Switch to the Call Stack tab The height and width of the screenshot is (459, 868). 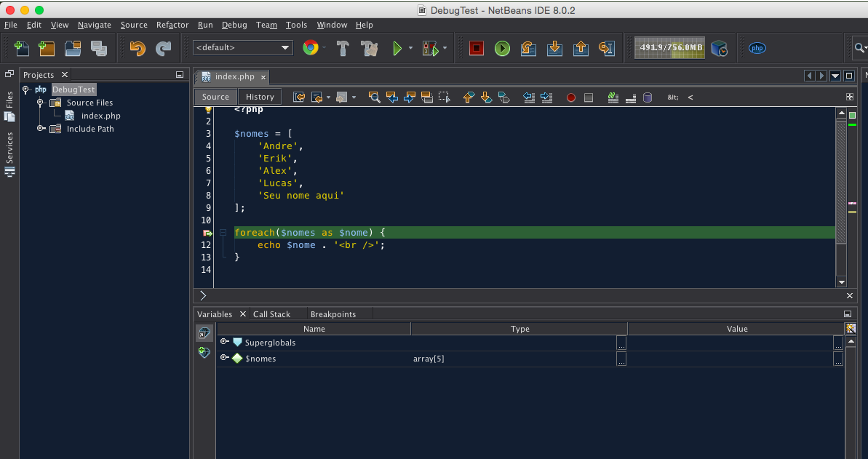pyautogui.click(x=271, y=314)
